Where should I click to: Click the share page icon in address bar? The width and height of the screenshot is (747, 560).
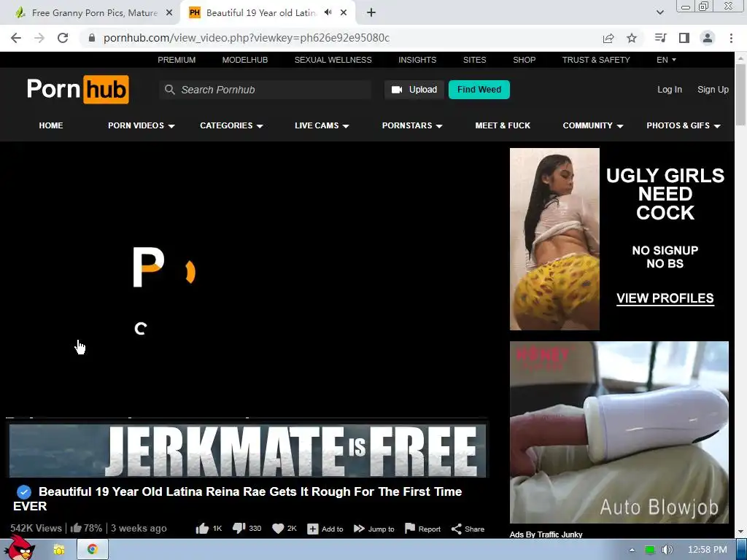(608, 38)
